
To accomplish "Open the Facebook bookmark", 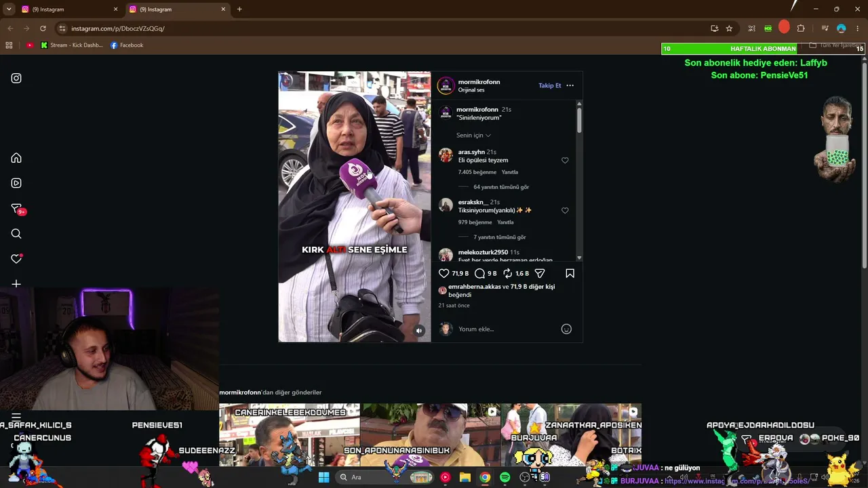I will tap(127, 45).
